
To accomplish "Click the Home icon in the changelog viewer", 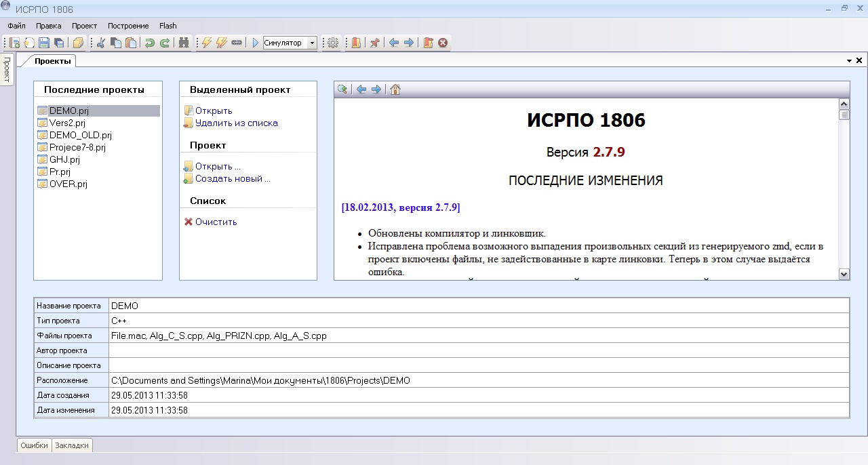I will pos(395,89).
